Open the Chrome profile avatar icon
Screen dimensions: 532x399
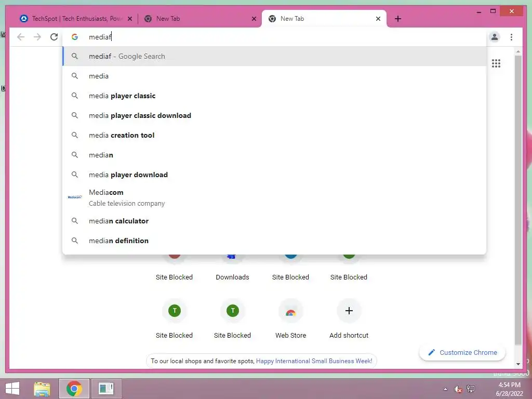tap(495, 37)
